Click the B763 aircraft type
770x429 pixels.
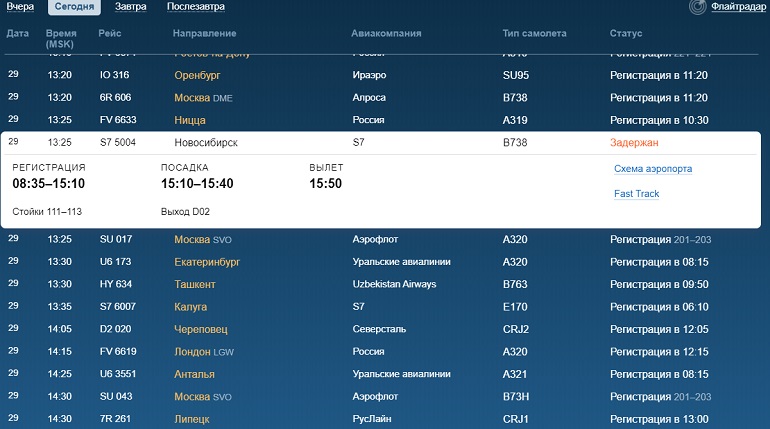point(515,284)
